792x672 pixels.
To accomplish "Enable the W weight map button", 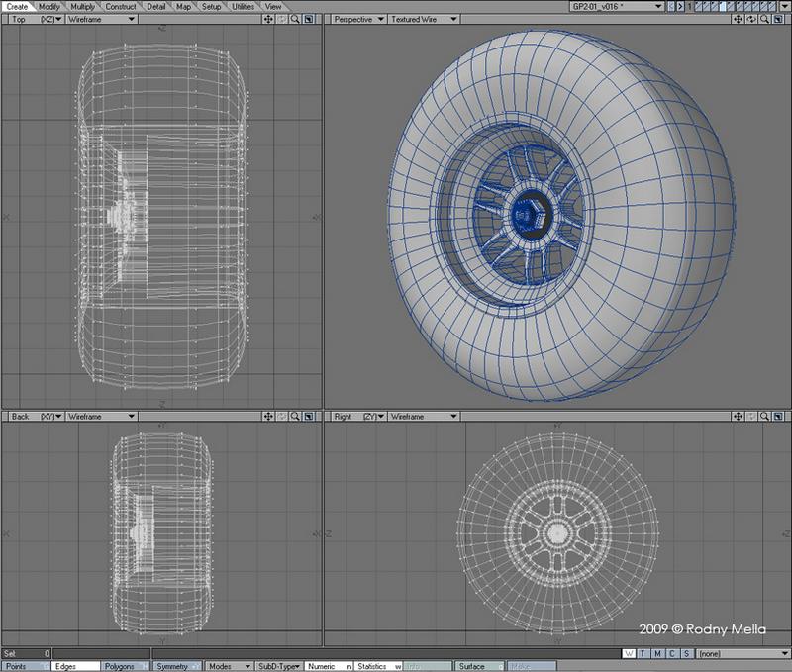I will 631,653.
